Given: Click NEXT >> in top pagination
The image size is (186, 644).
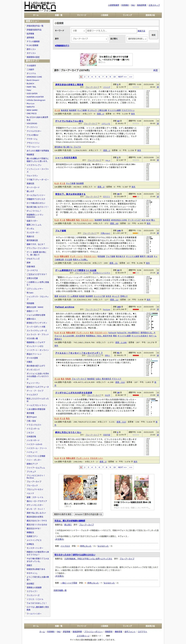Looking at the screenshot, I should coord(122,77).
